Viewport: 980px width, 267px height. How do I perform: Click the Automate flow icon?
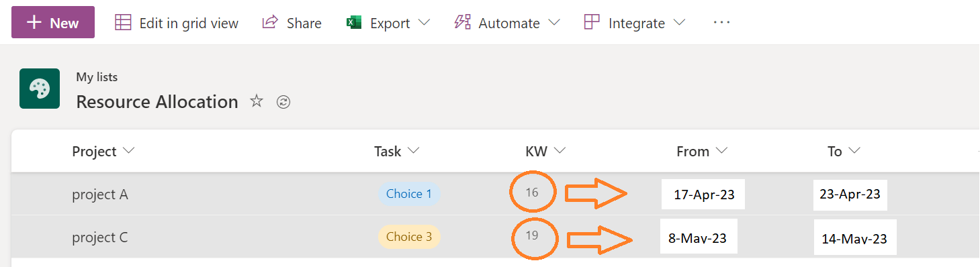point(462,22)
